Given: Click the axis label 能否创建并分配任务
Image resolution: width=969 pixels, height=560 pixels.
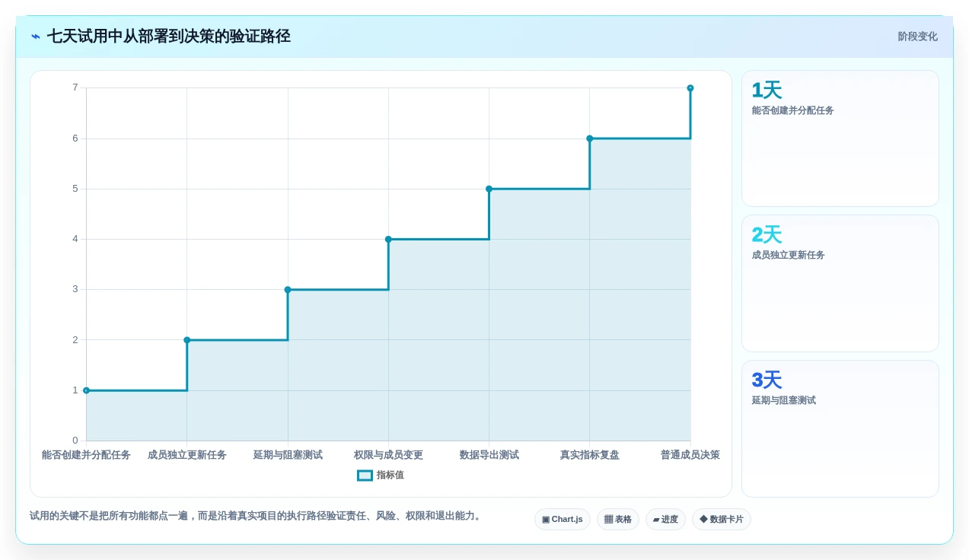Looking at the screenshot, I should click(x=86, y=455).
